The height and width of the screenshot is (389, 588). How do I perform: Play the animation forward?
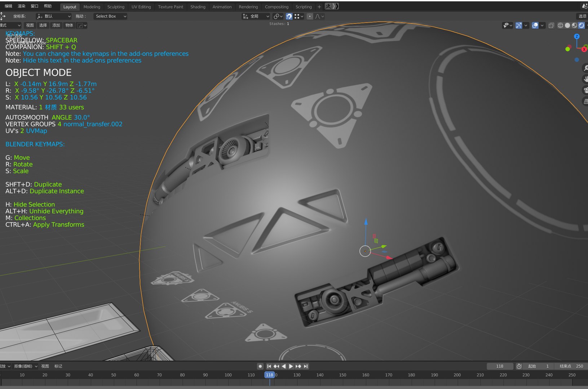[291, 366]
